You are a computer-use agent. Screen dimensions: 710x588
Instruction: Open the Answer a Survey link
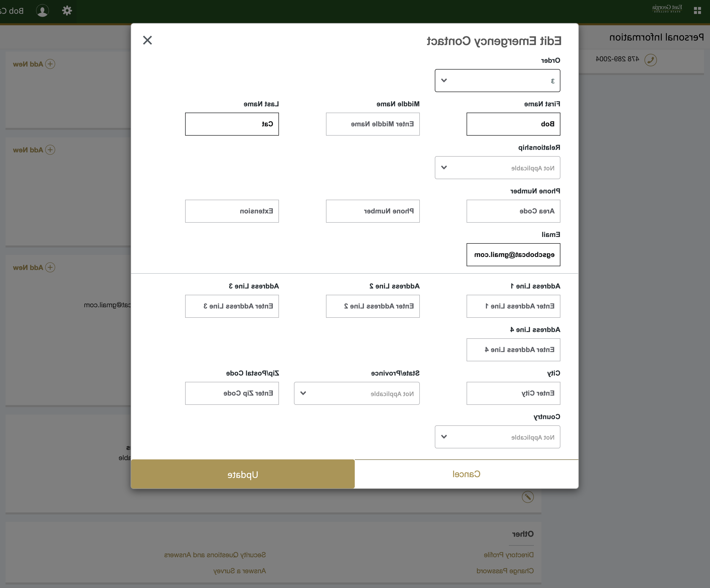coord(239,571)
